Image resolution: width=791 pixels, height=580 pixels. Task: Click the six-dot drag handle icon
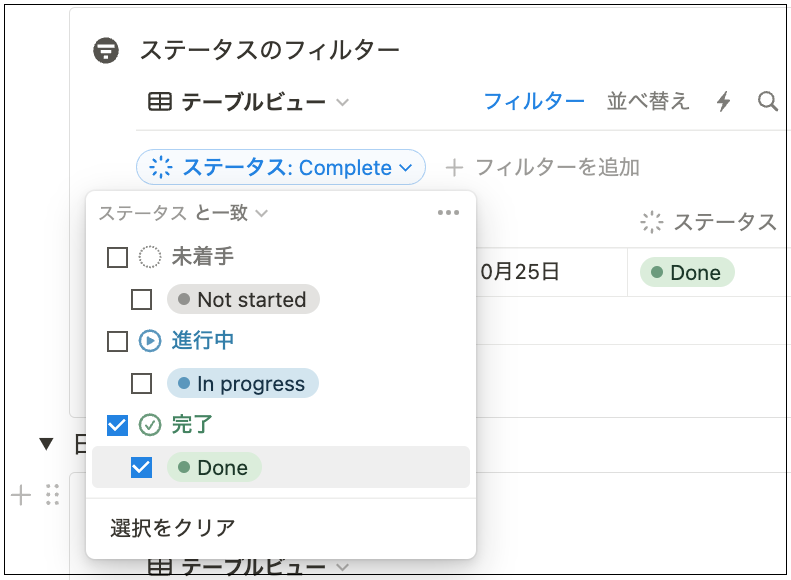(53, 494)
